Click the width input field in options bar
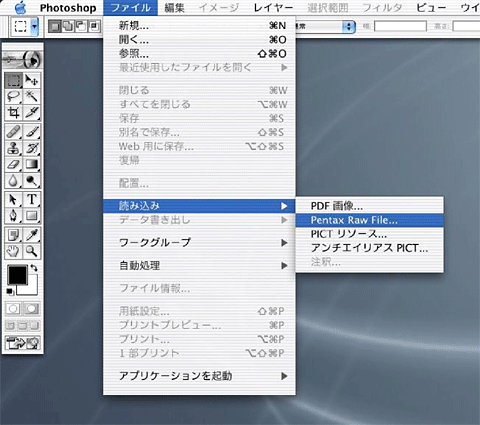 [400, 26]
